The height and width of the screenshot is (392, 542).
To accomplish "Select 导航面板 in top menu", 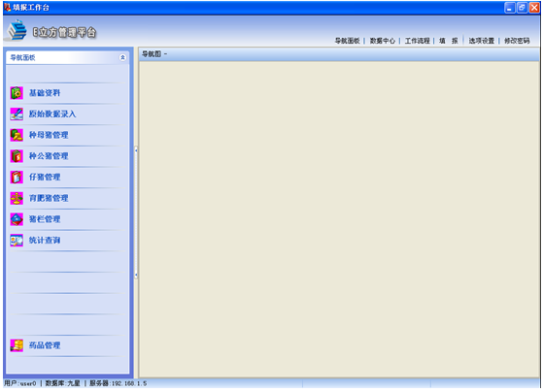I will pyautogui.click(x=348, y=41).
